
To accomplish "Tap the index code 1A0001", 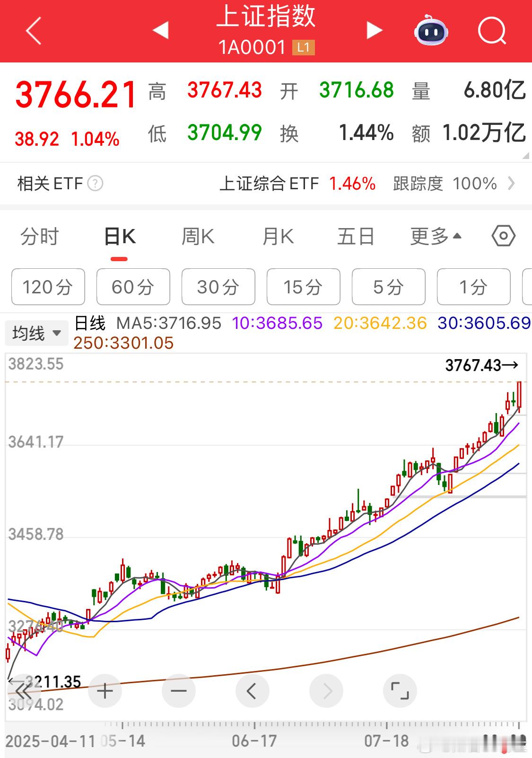I will (x=253, y=47).
